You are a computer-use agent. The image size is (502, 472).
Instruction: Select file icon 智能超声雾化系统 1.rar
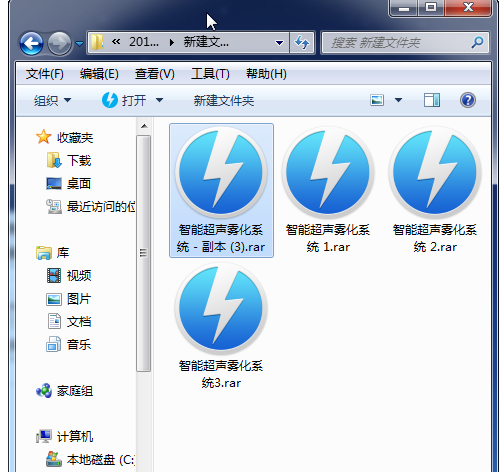pos(328,172)
